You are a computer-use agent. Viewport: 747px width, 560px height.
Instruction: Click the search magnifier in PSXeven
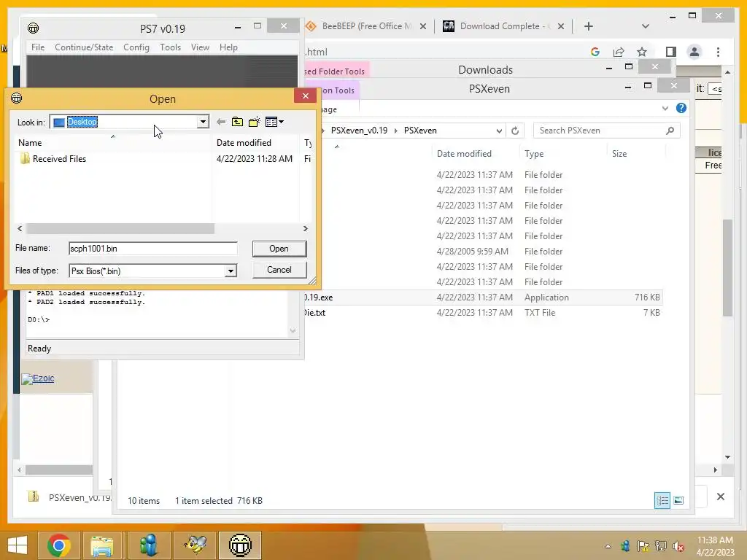pyautogui.click(x=670, y=131)
